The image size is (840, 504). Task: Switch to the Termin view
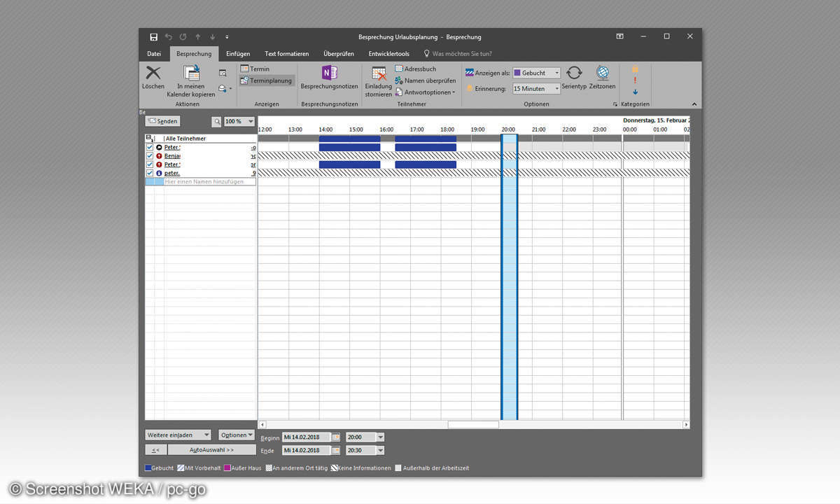click(255, 69)
